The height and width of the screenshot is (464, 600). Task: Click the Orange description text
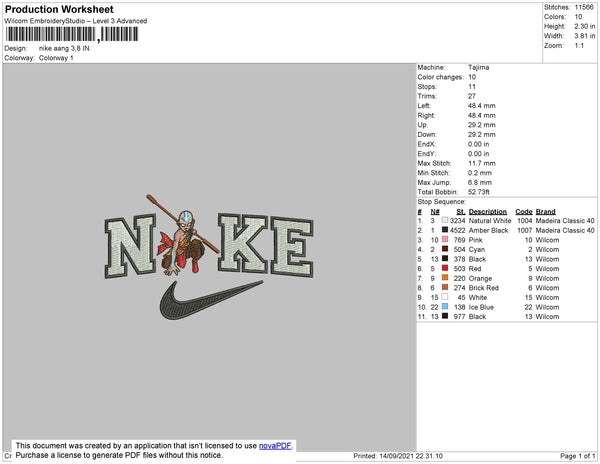[x=480, y=278]
